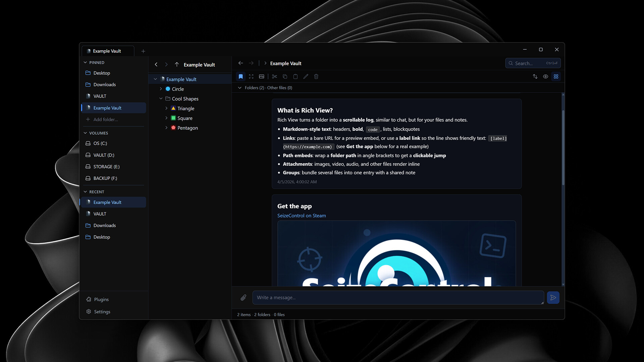Open Plugins from the sidebar

click(101, 299)
